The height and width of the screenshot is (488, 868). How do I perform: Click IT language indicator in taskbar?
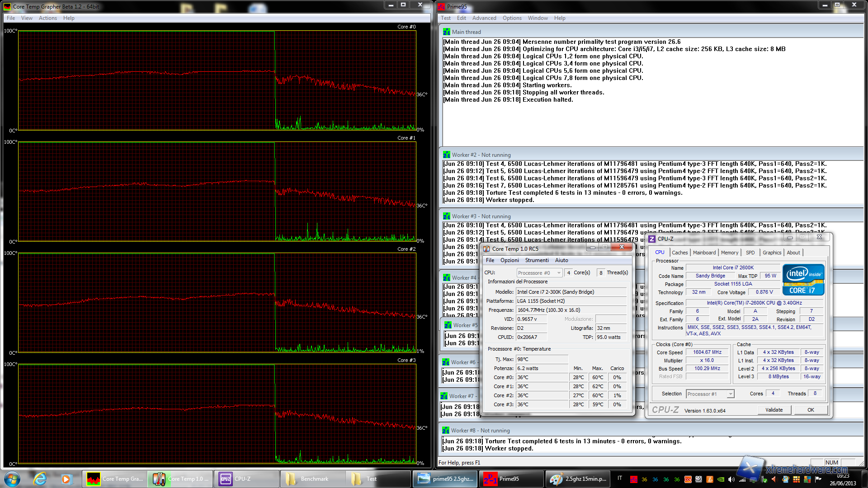tap(620, 478)
